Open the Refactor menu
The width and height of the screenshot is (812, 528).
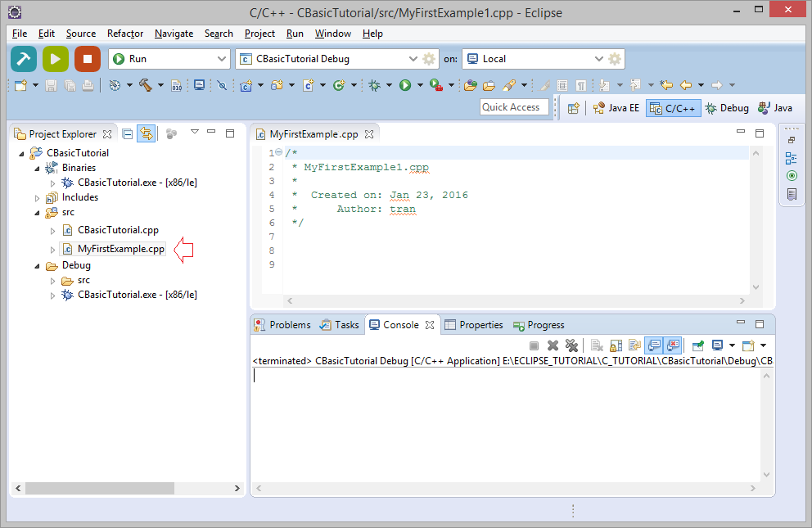tap(125, 34)
